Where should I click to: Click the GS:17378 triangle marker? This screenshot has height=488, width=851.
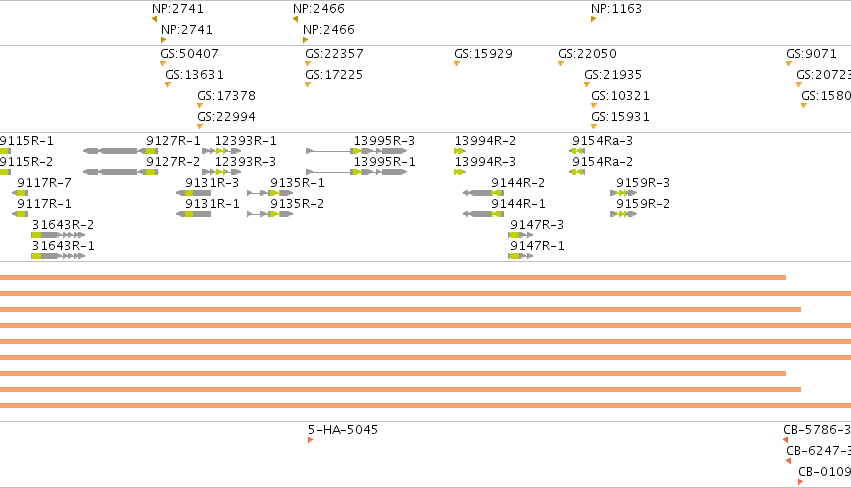200,106
